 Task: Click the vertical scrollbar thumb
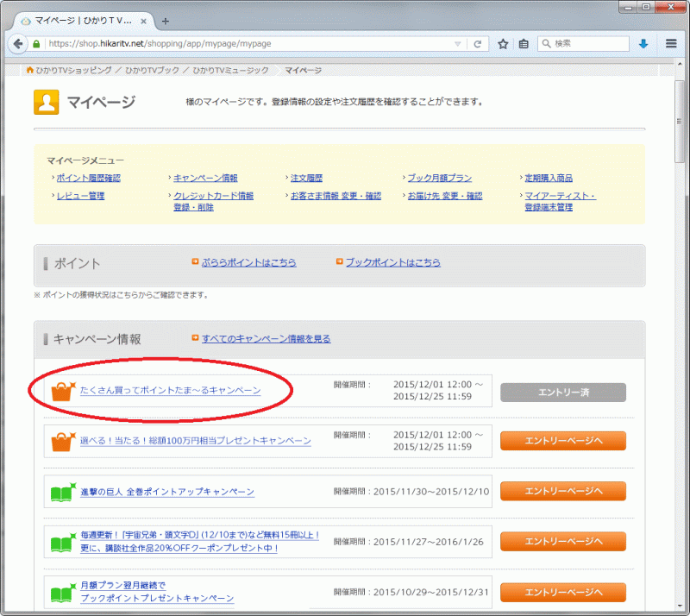coord(680,122)
